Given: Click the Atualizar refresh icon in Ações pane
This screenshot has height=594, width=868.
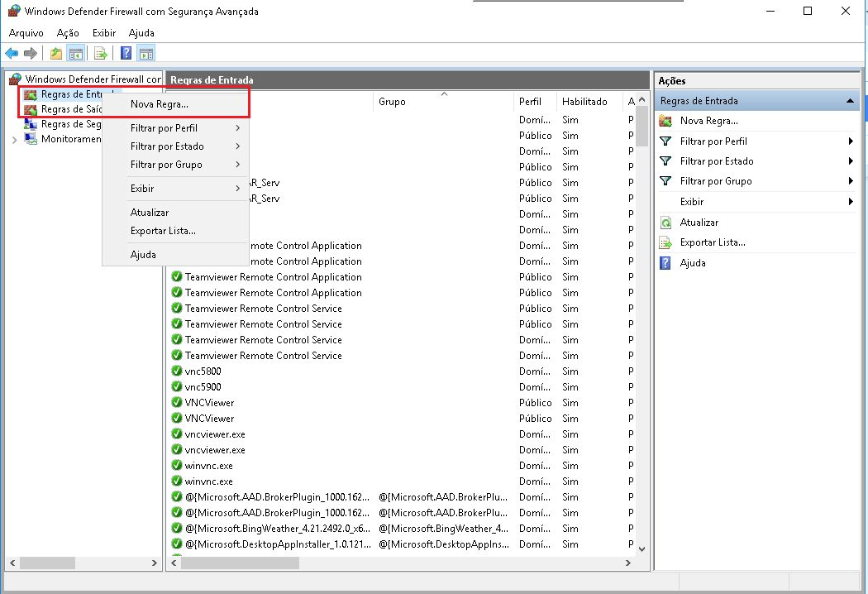Looking at the screenshot, I should click(x=666, y=223).
